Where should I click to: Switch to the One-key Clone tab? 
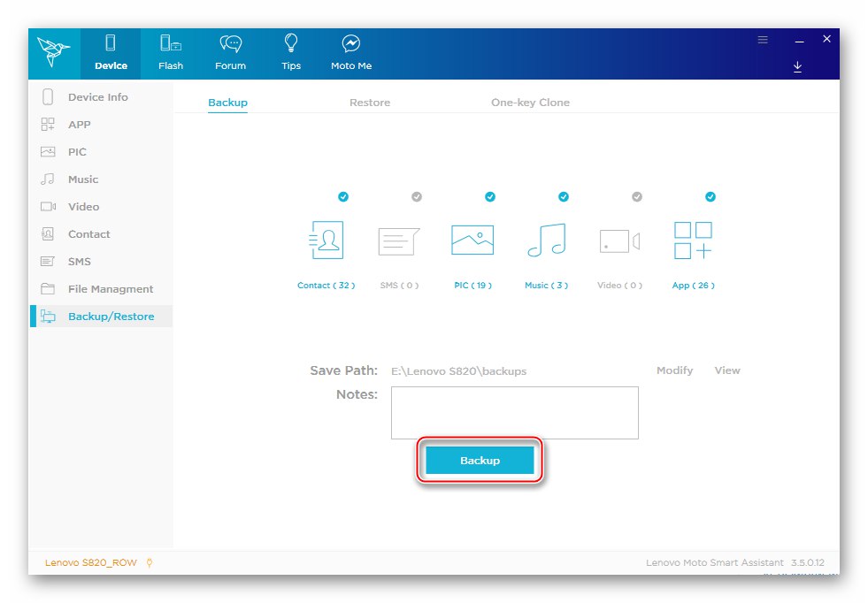[530, 103]
